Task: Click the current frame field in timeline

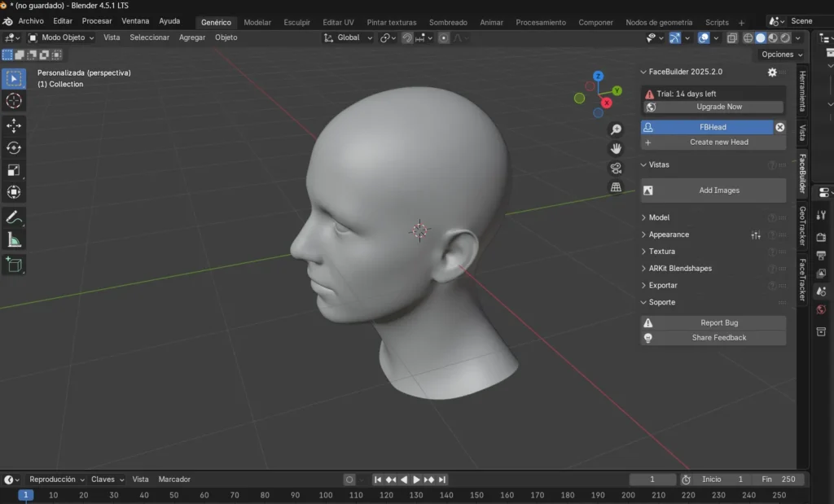Action: pos(652,480)
